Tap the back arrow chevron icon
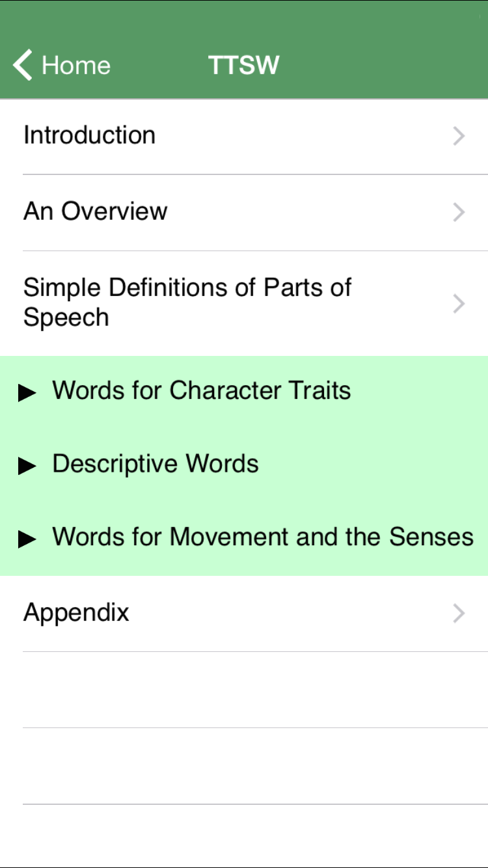This screenshot has height=868, width=488. tap(23, 66)
